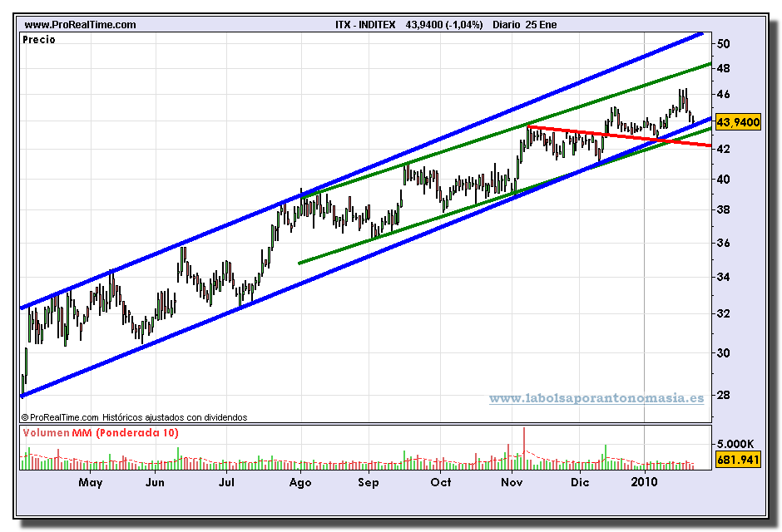
Task: Click the 32 price axis label
Action: pyautogui.click(x=723, y=314)
